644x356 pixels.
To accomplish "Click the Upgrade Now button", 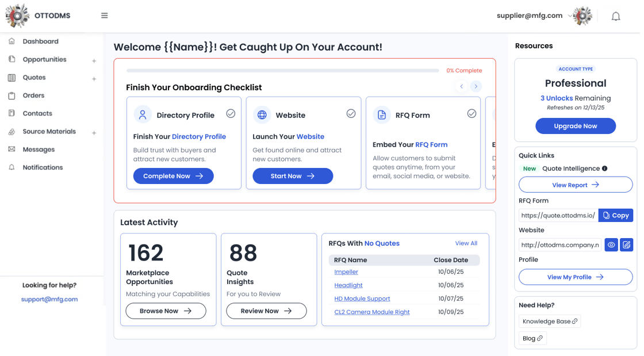I will tap(575, 126).
